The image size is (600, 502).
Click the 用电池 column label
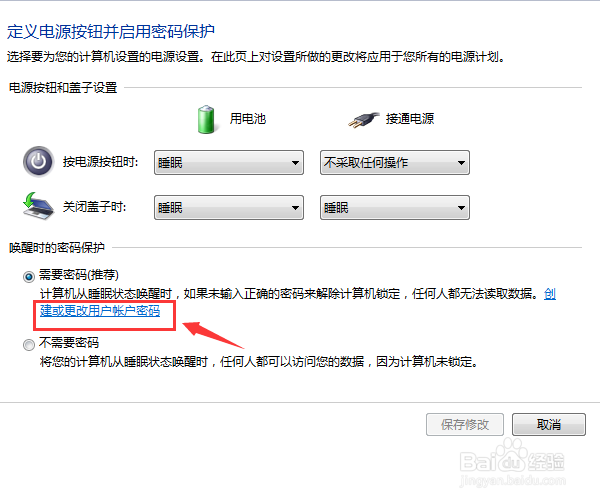248,119
